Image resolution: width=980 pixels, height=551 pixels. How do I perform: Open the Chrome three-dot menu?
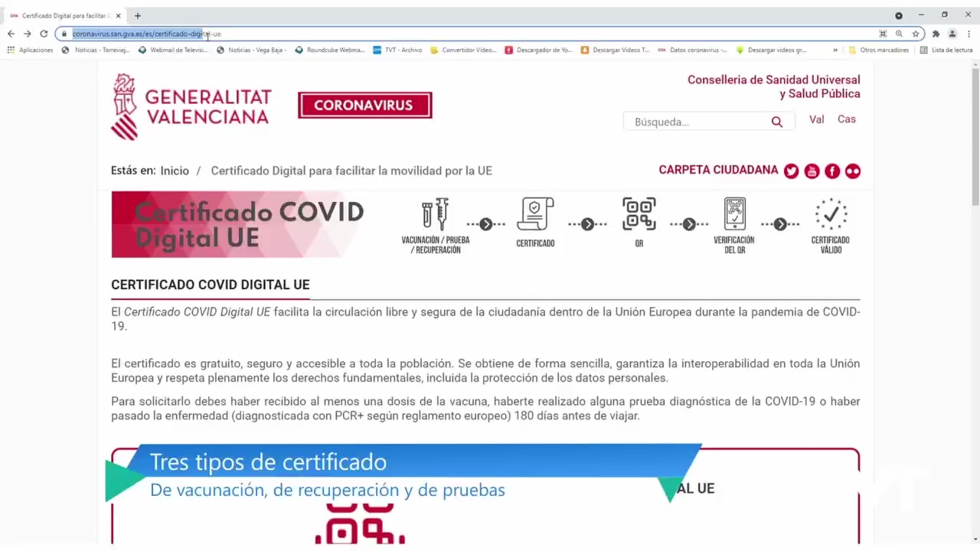pyautogui.click(x=969, y=34)
